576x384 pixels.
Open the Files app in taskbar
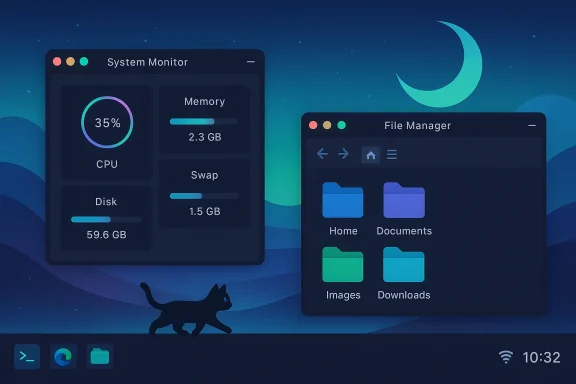(100, 356)
